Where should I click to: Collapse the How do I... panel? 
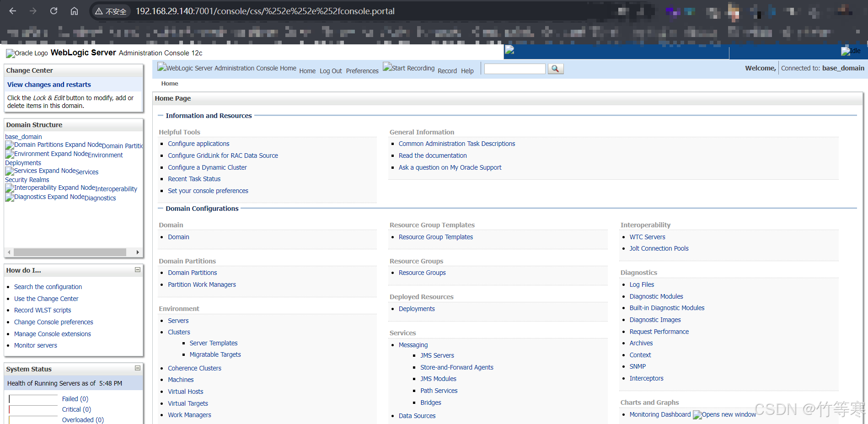(137, 270)
